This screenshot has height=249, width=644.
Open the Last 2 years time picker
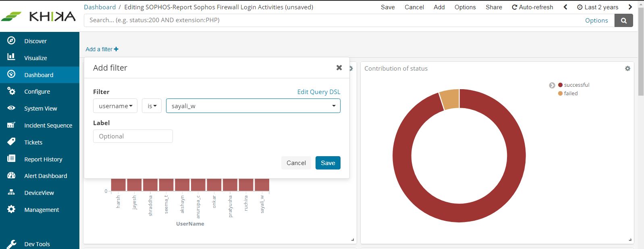(x=598, y=7)
